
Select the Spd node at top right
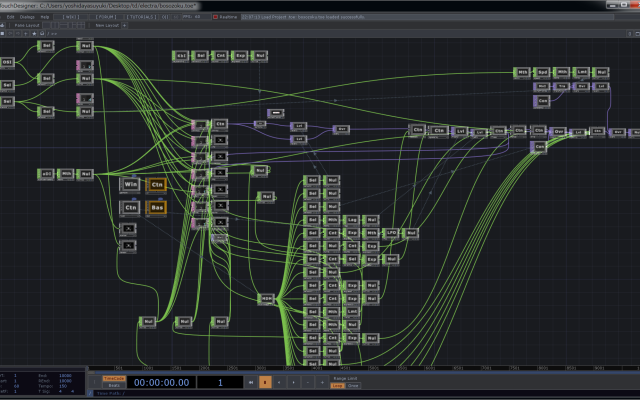tap(543, 73)
